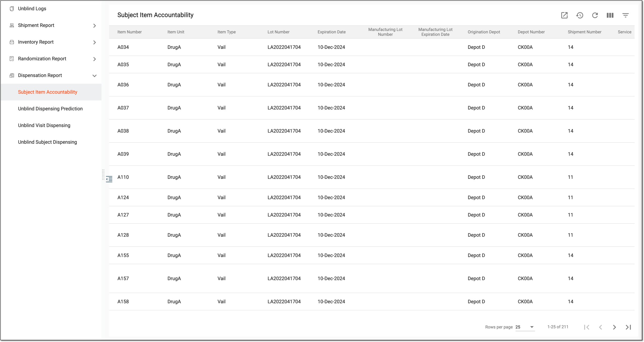The height and width of the screenshot is (342, 644).
Task: Sort by the Item Type column header
Action: pyautogui.click(x=226, y=32)
